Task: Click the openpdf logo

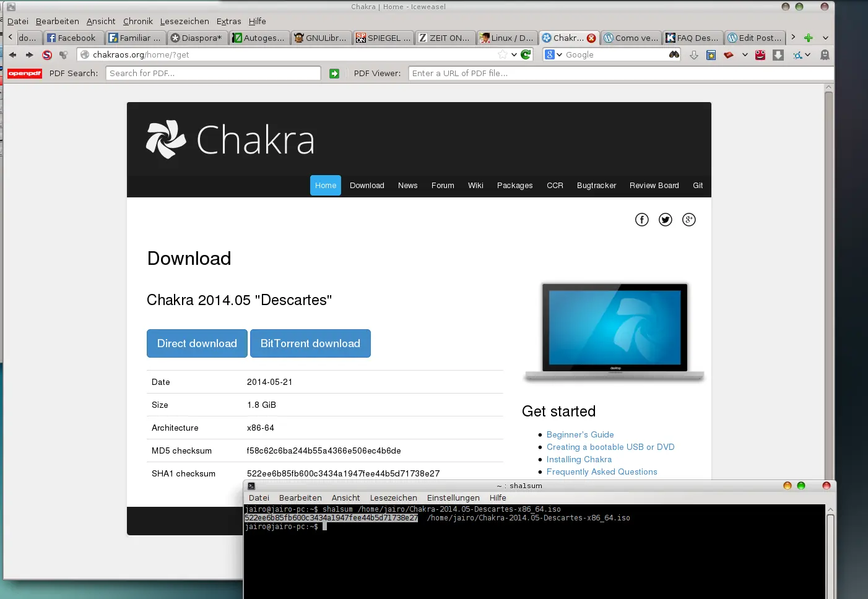Action: (25, 73)
